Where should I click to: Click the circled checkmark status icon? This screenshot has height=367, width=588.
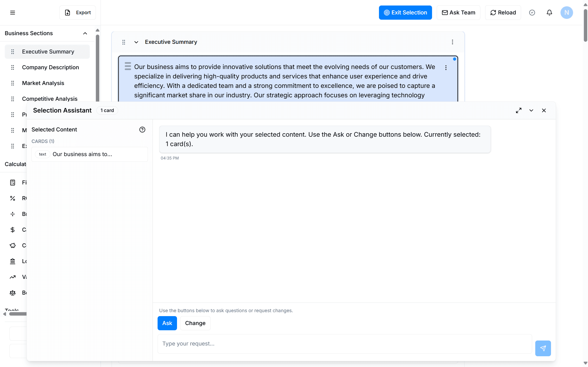[532, 13]
